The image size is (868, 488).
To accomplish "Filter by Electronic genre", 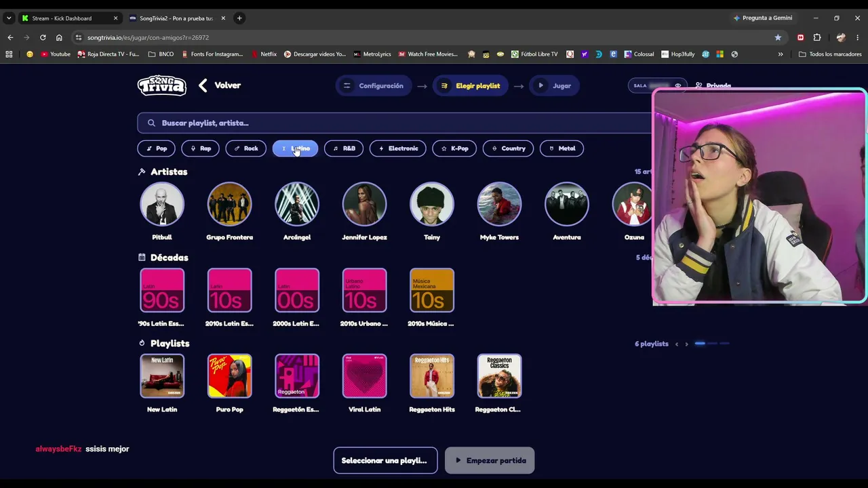I will click(x=397, y=148).
